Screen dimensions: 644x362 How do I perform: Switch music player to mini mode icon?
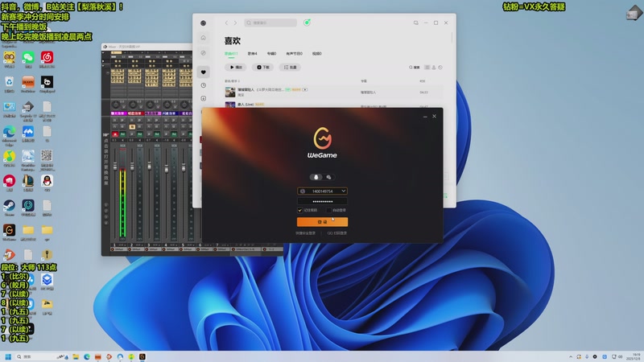click(415, 23)
